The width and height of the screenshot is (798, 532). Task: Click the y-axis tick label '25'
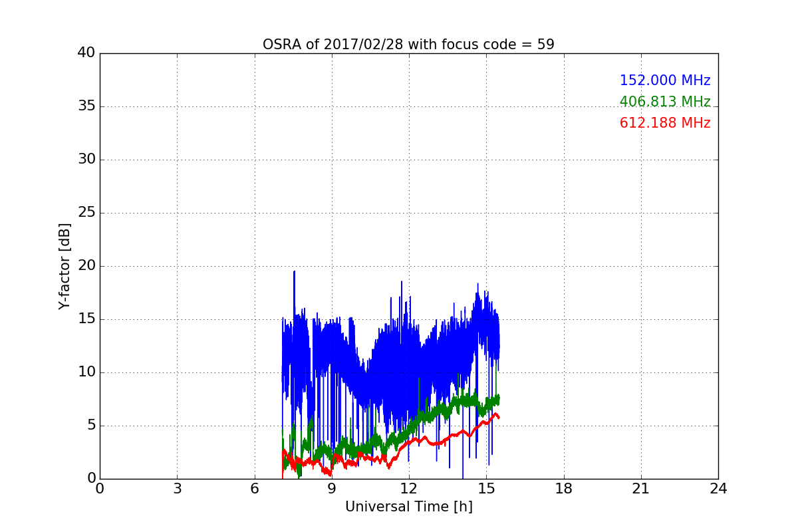tap(86, 213)
